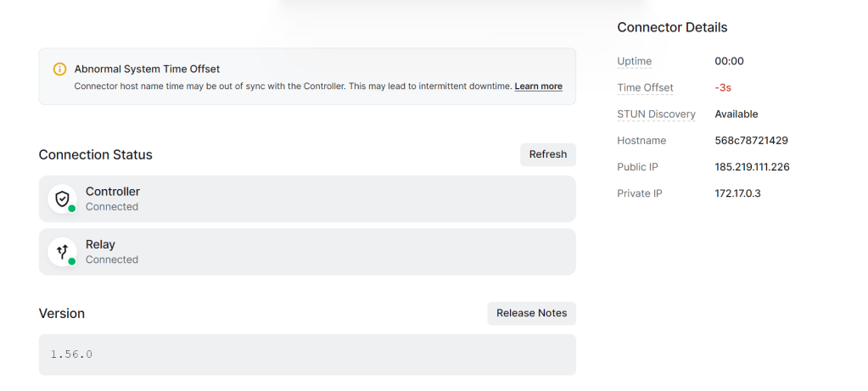The width and height of the screenshot is (868, 391).
Task: Select private IP 172.17.0.3
Action: [x=737, y=193]
